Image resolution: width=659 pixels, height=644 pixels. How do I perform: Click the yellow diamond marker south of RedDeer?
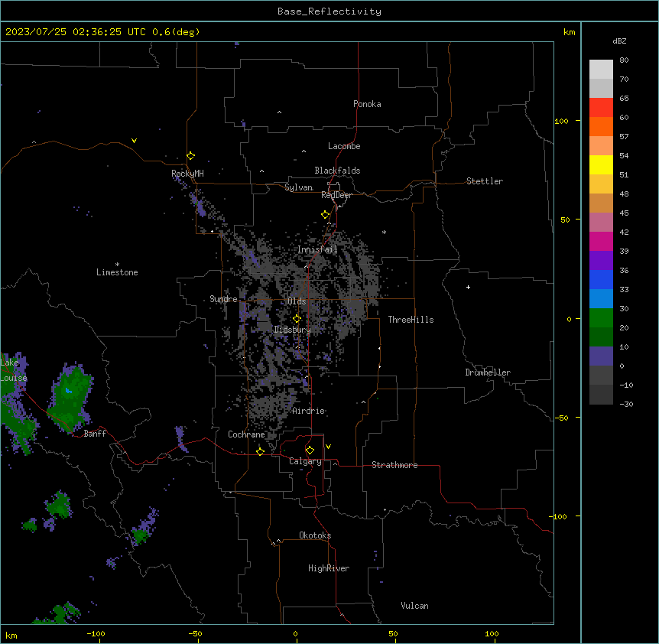tap(326, 215)
